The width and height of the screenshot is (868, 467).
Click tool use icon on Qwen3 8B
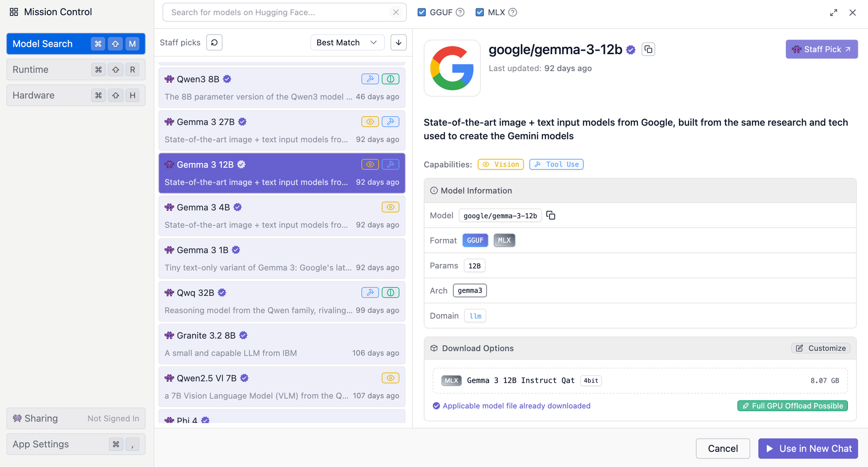pyautogui.click(x=370, y=79)
